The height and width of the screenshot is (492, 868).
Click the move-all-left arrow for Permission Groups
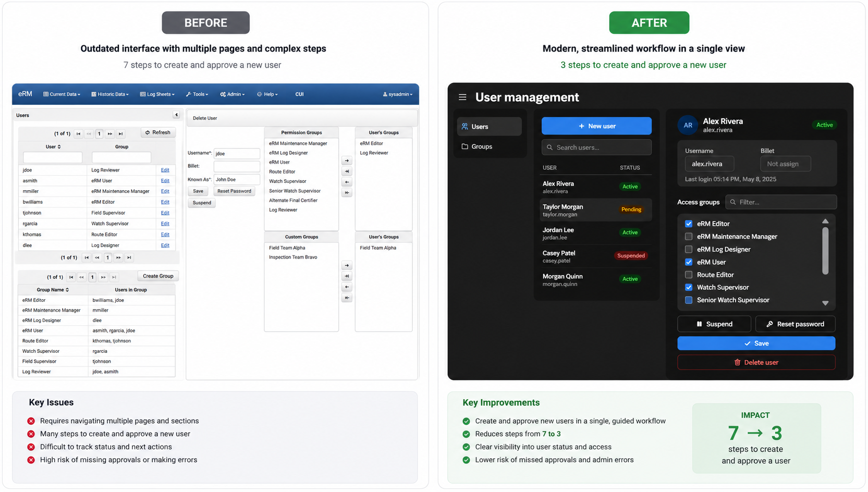(347, 193)
